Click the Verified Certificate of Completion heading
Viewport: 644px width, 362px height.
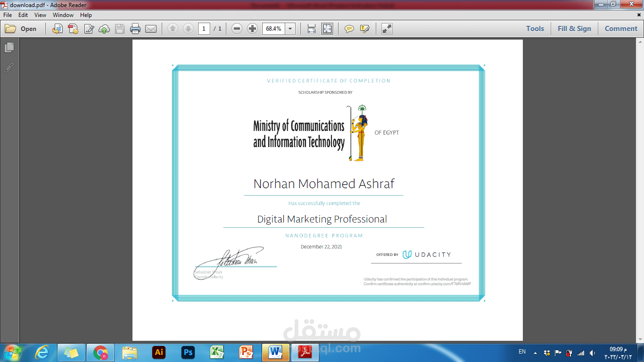[x=329, y=81]
